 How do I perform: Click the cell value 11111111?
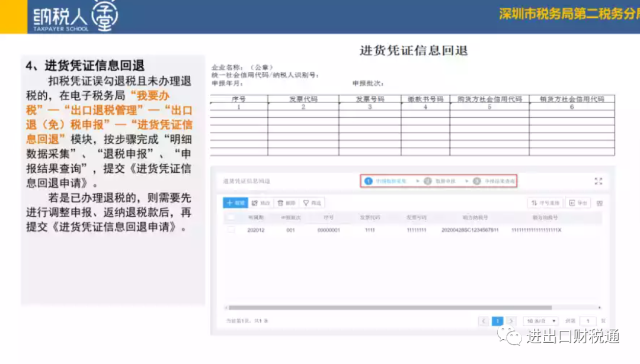click(x=417, y=230)
